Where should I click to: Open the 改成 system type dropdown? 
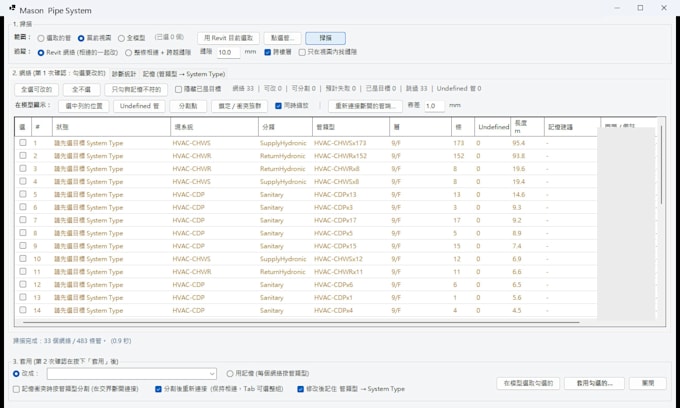tap(132, 373)
